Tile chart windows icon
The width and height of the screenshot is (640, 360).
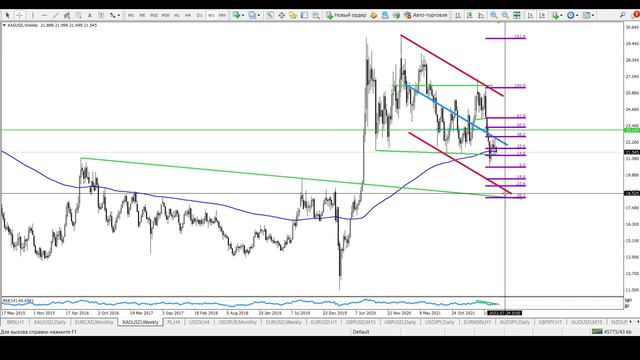point(517,15)
